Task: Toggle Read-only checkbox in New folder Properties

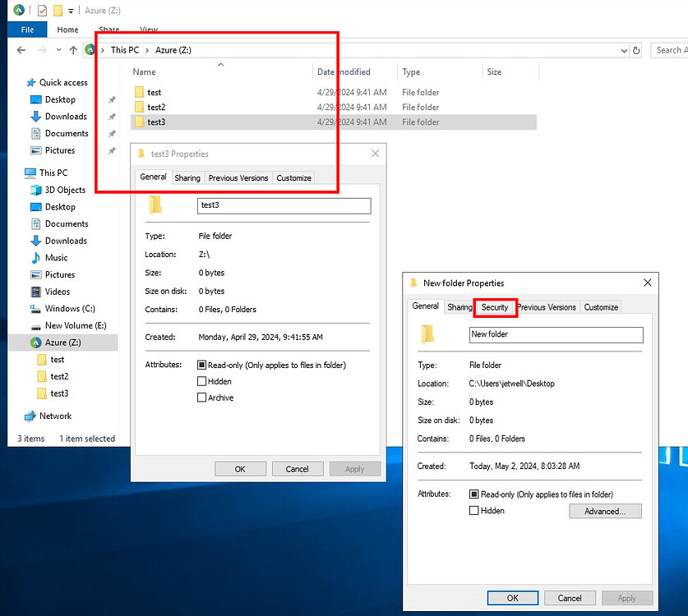Action: pos(474,494)
